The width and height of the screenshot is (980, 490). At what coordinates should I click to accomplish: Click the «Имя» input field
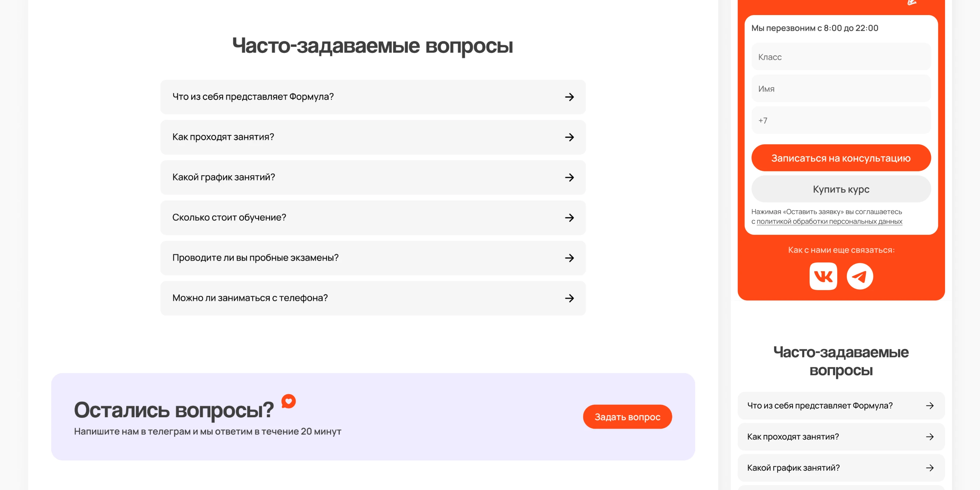pyautogui.click(x=841, y=89)
